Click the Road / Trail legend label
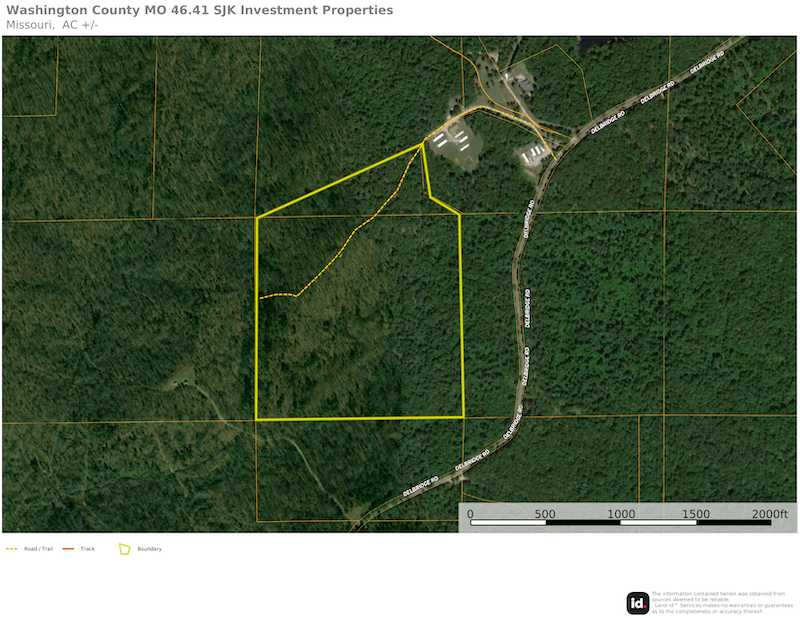This screenshot has height=618, width=800. (x=39, y=549)
